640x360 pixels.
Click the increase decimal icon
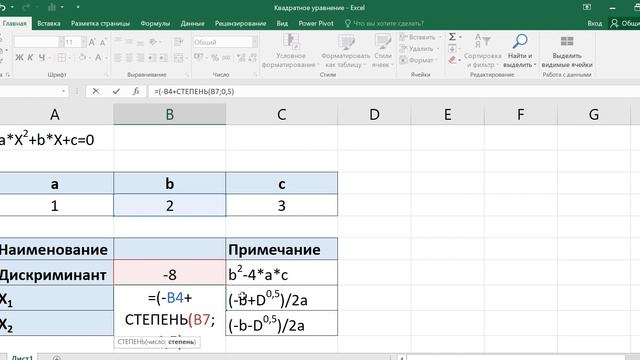pos(241,58)
